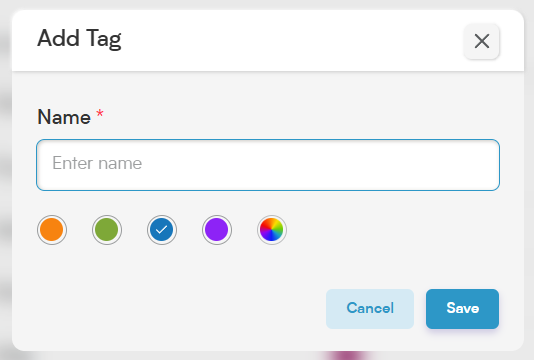Click the white checkmark on blue swatch
The width and height of the screenshot is (534, 360).
(x=161, y=230)
